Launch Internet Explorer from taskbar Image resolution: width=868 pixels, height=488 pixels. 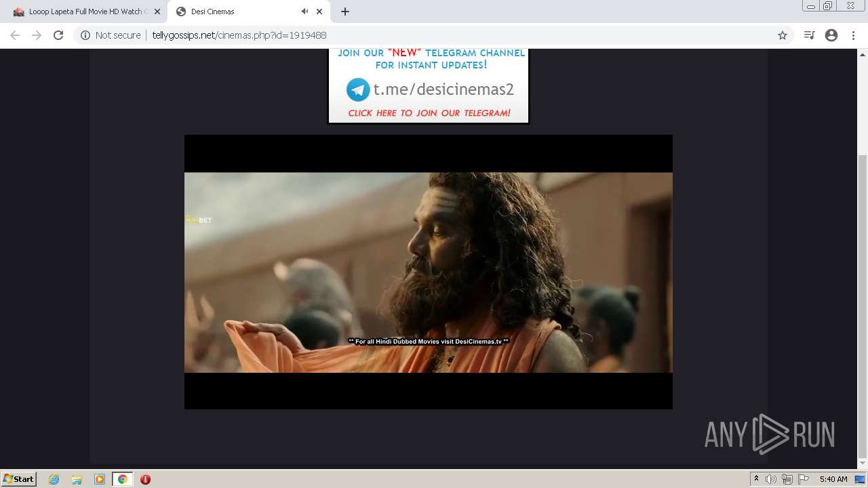click(54, 479)
